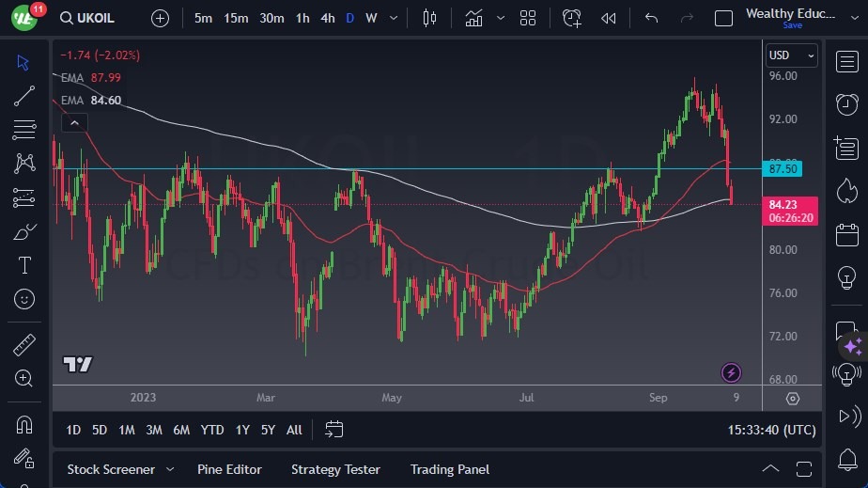Select the 4h timeframe button
Screen dimensions: 868x488
(x=327, y=18)
